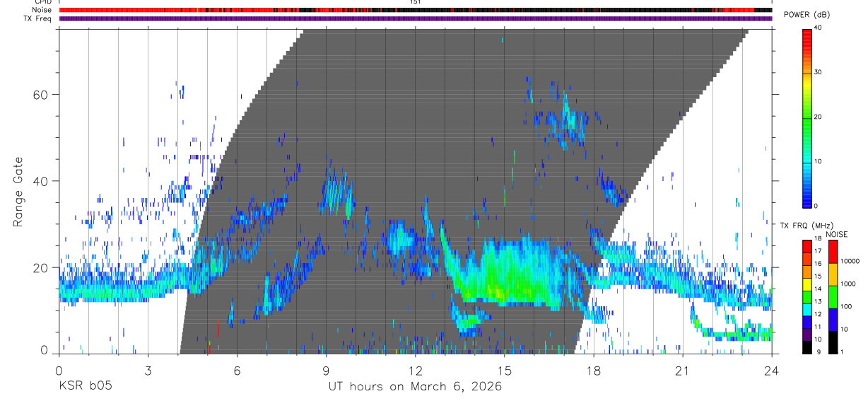Select the purple TX Freq strip above the plot
868x401 pixels.
(415, 18)
